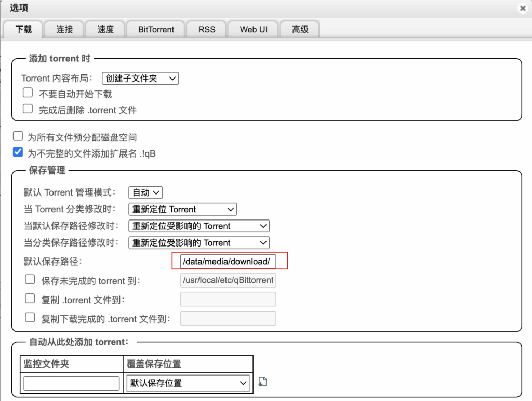The width and height of the screenshot is (532, 401).
Task: Open 当 Torrent 分类修改时 dropdown
Action: tap(182, 209)
